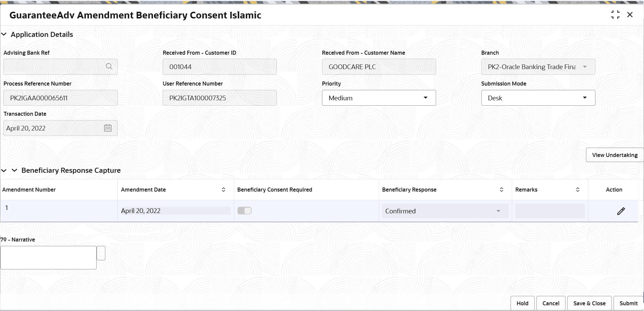Click the Cancel button
This screenshot has width=644, height=311.
pyautogui.click(x=551, y=303)
